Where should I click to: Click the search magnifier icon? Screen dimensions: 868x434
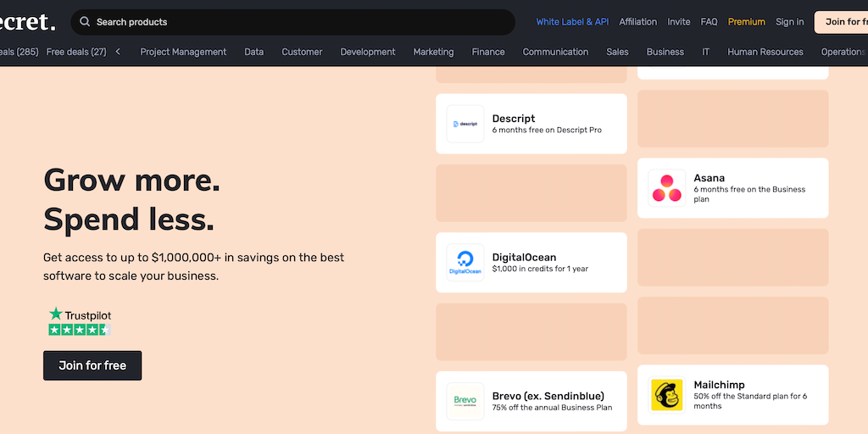point(85,22)
